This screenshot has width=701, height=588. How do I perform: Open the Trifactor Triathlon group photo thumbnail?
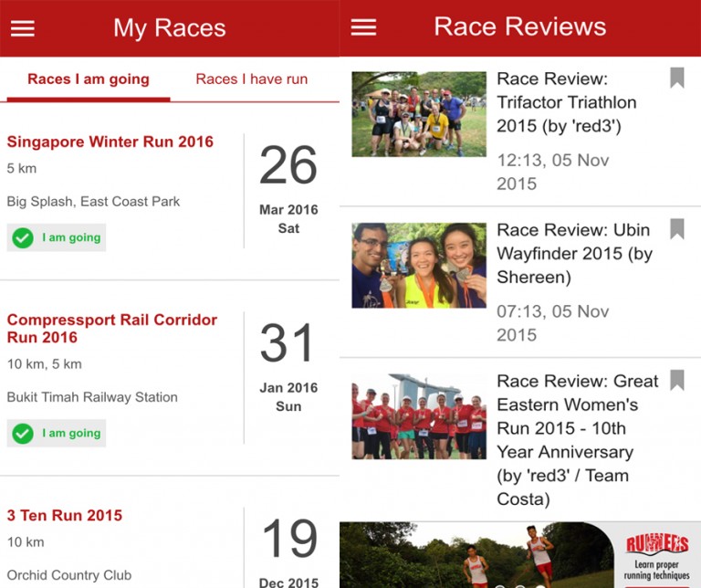click(419, 114)
